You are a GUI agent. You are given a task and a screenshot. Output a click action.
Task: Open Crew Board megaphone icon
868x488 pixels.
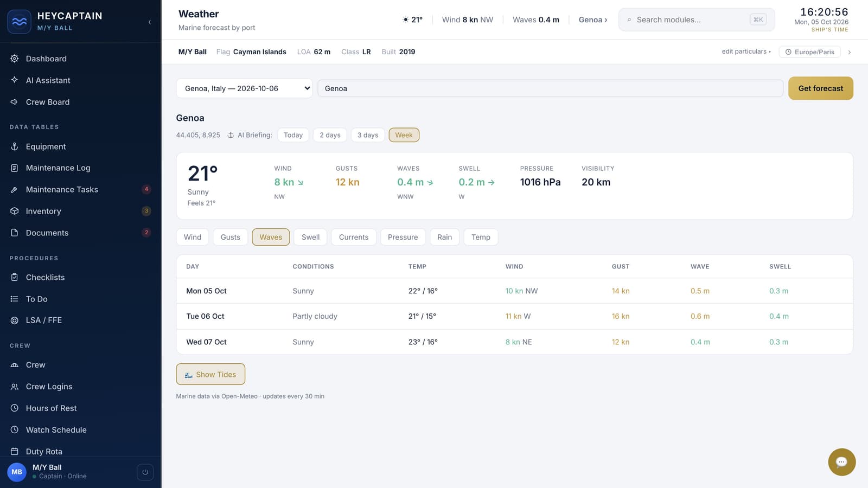[15, 101]
